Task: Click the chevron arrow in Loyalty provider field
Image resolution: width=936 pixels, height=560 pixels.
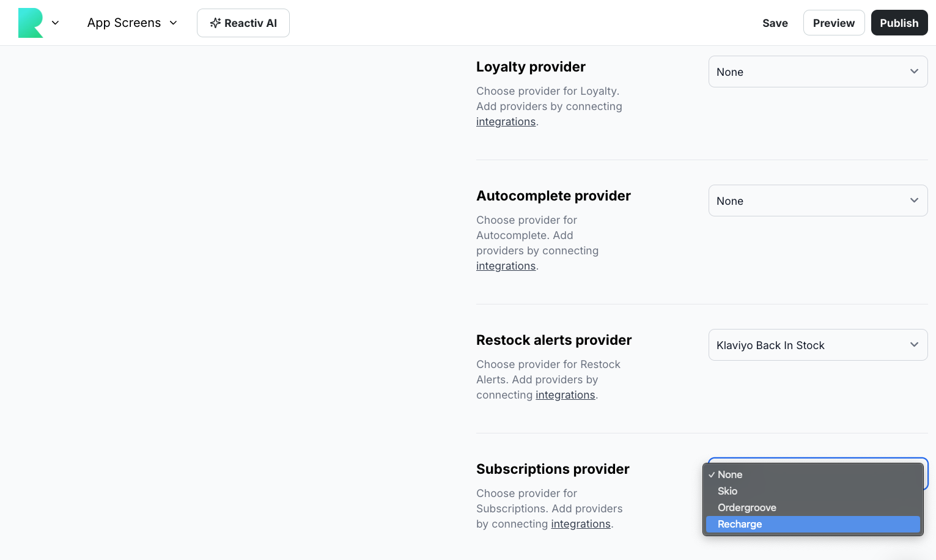Action: point(914,72)
